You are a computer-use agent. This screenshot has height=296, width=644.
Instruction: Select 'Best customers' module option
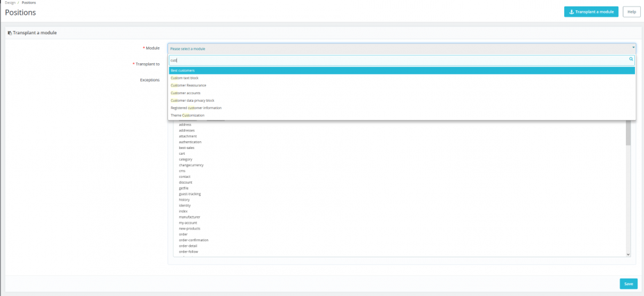tap(402, 70)
